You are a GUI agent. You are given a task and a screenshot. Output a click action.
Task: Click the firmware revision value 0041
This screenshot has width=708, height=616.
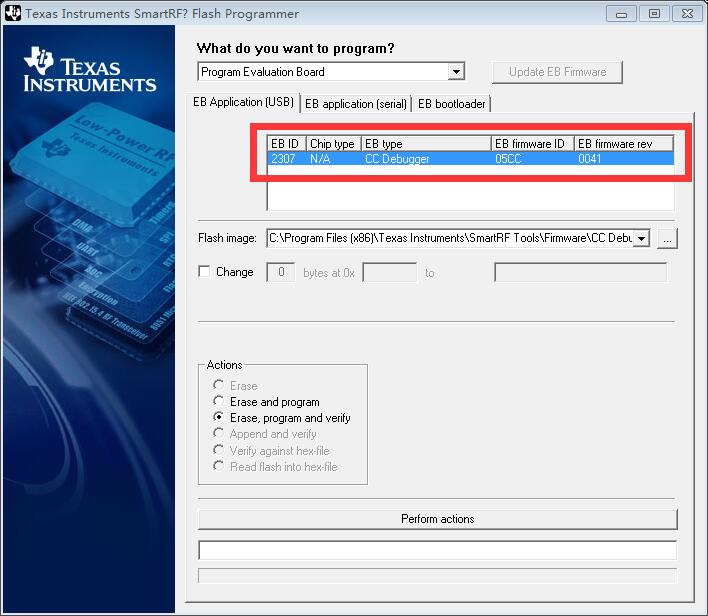[589, 159]
